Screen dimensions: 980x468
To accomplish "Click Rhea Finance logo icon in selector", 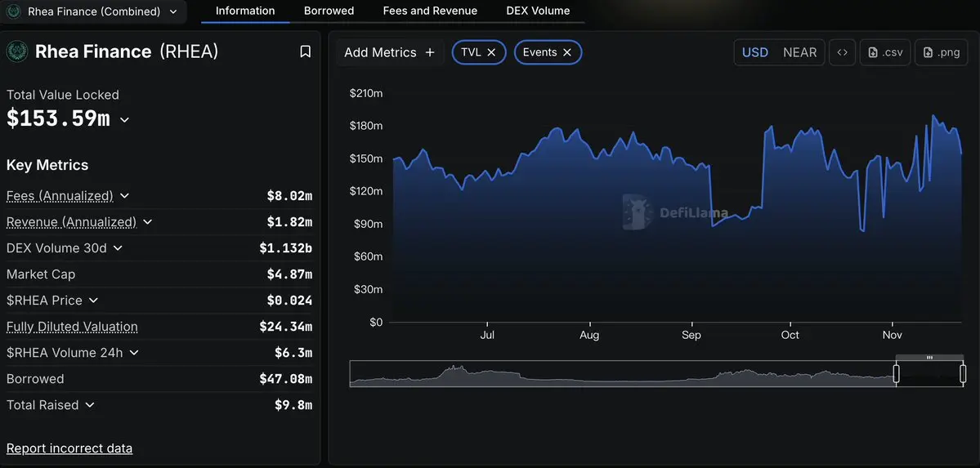I will click(13, 11).
